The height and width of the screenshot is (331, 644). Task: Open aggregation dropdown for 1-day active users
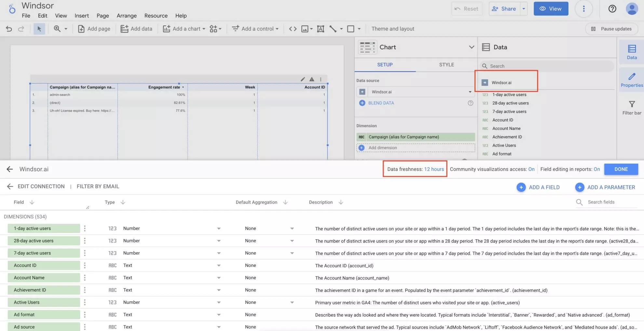[292, 229]
